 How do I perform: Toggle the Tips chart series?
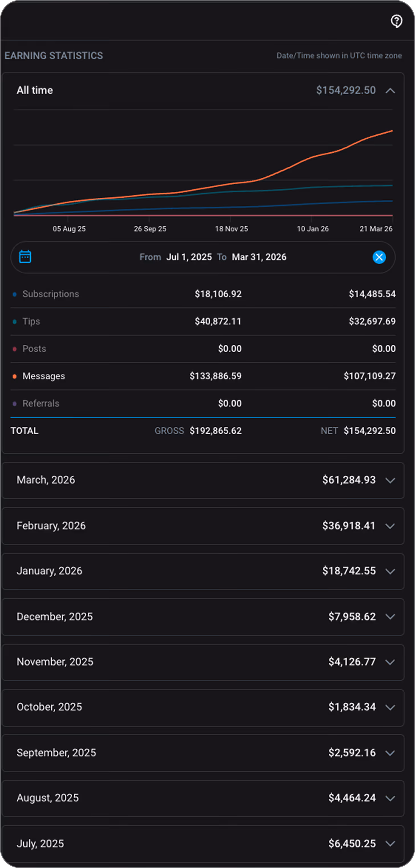coord(31,321)
